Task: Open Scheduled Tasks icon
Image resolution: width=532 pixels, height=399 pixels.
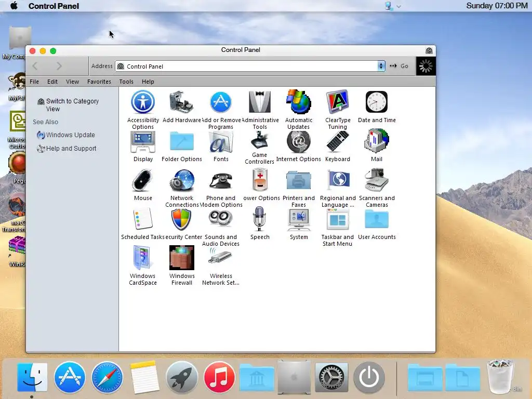Action: click(x=143, y=219)
